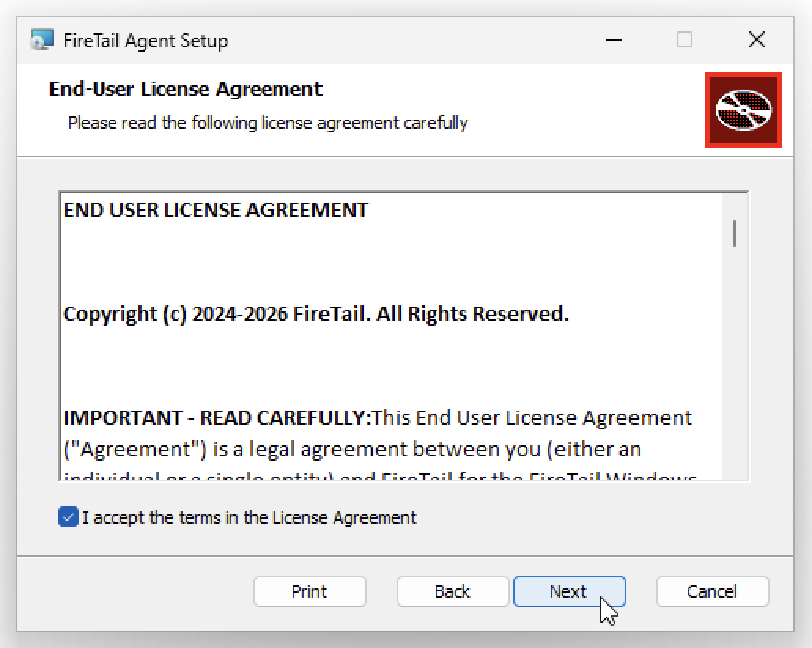Click the red FireTail disc logo
The image size is (812, 648).
743,110
